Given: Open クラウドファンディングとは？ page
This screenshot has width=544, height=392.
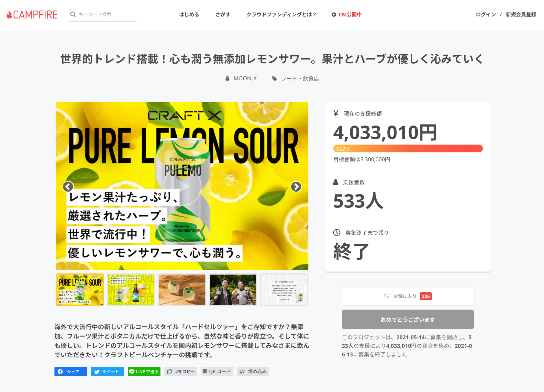Looking at the screenshot, I should coord(281,14).
